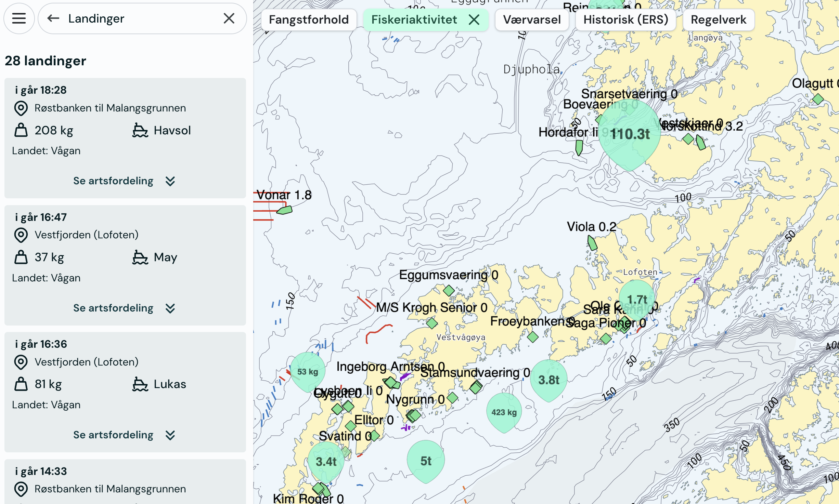Screen dimensions: 839x504
Task: Click the boat icon next to May
Action: click(x=140, y=257)
